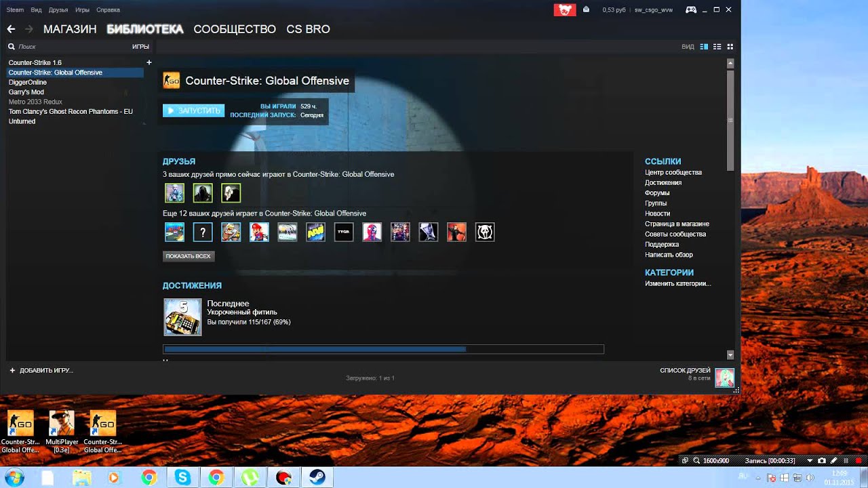Switch to detail view layout icon
868x488 pixels.
(704, 47)
